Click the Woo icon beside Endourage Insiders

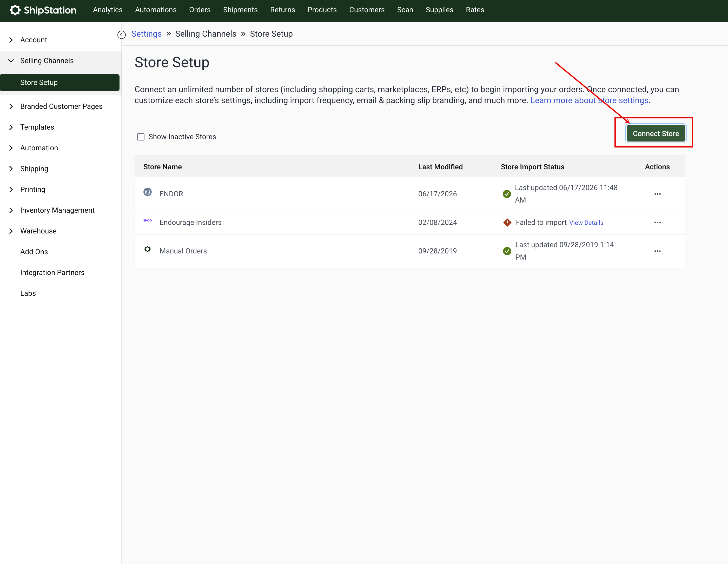pos(148,220)
